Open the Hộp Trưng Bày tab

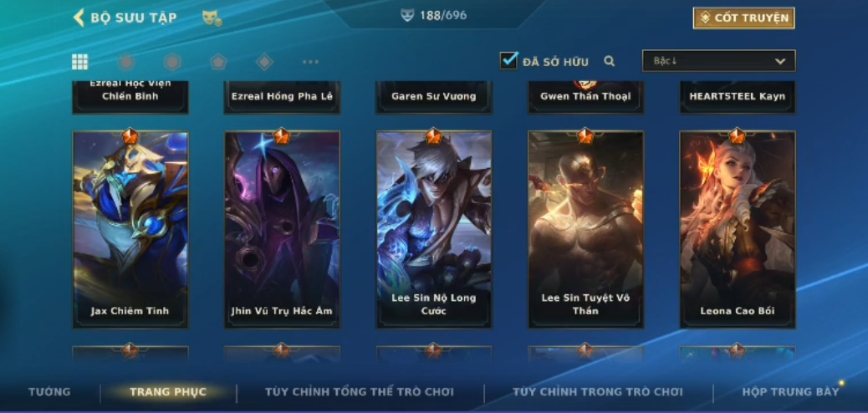790,392
